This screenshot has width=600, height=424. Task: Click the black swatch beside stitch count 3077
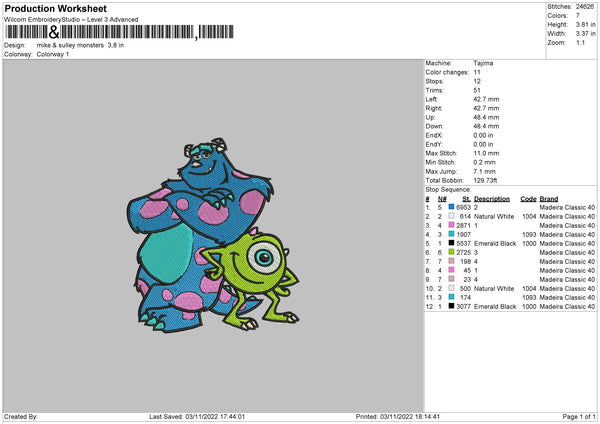pos(451,306)
